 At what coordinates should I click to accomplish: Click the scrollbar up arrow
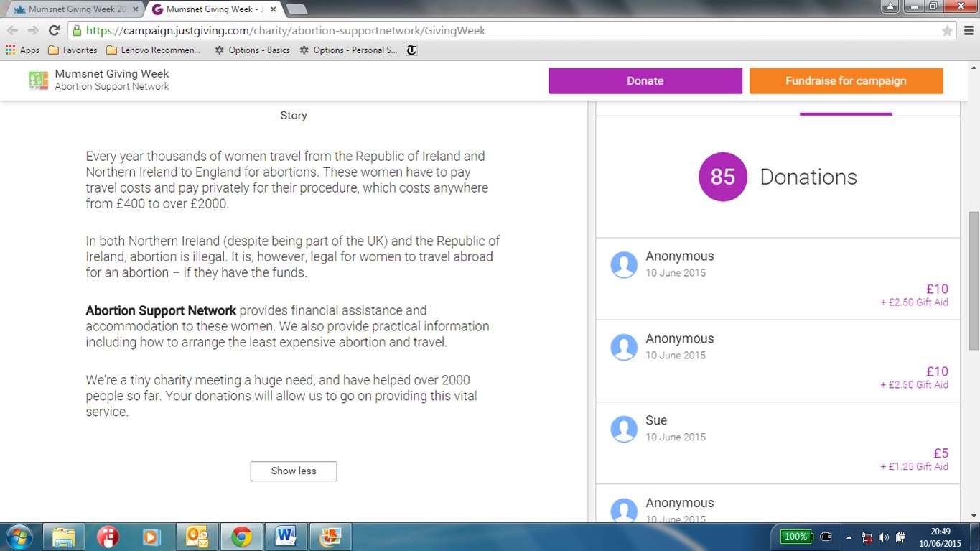974,68
